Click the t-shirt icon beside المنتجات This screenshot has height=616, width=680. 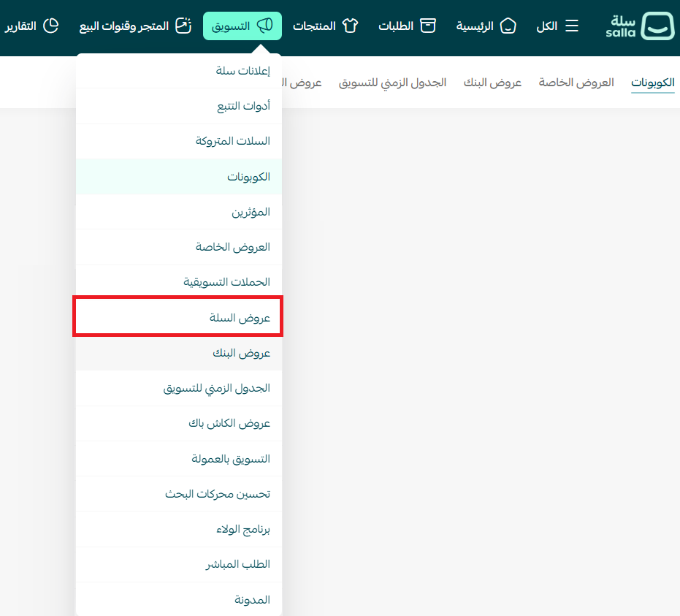350,26
